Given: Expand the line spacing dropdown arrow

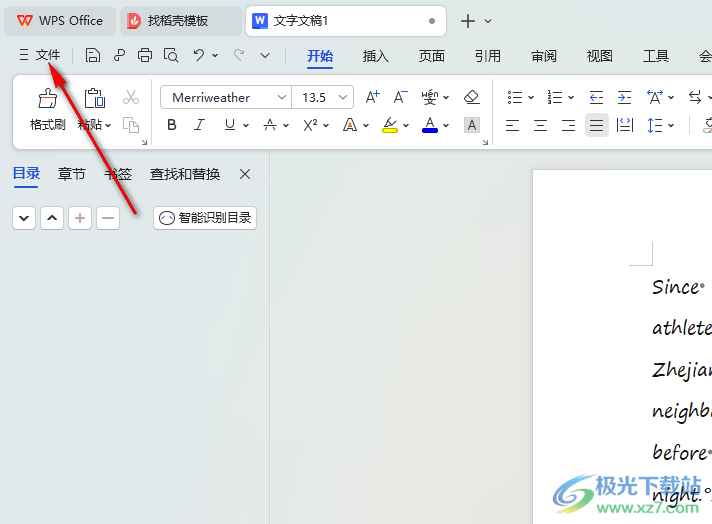Looking at the screenshot, I should click(671, 125).
